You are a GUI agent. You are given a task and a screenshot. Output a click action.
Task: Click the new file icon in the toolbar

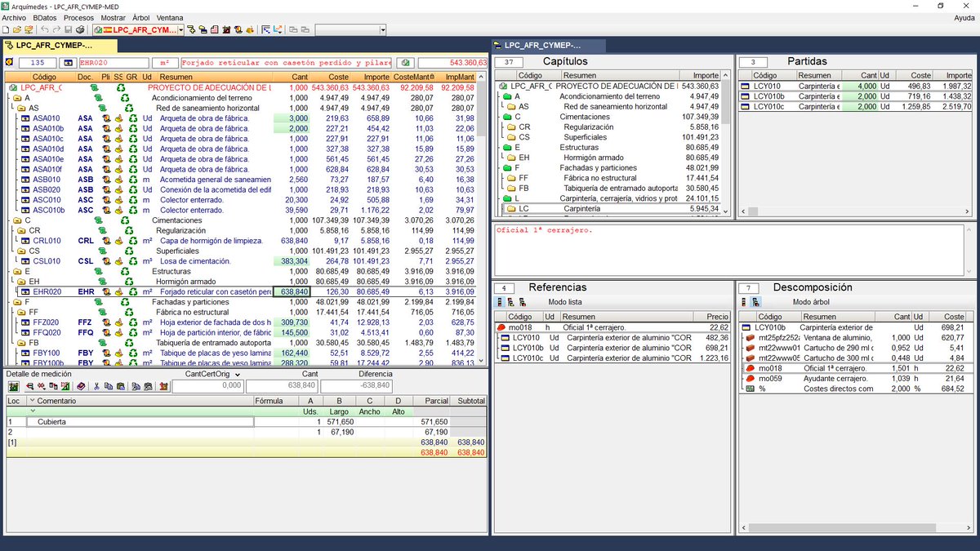6,30
